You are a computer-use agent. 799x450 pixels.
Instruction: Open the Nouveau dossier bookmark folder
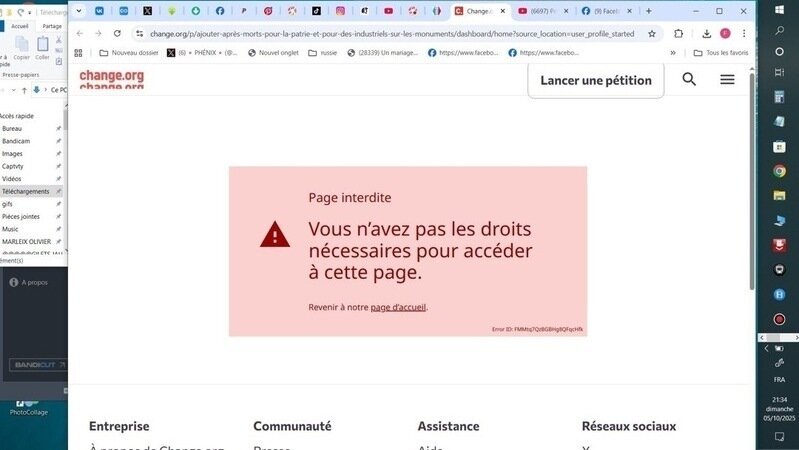coord(128,53)
